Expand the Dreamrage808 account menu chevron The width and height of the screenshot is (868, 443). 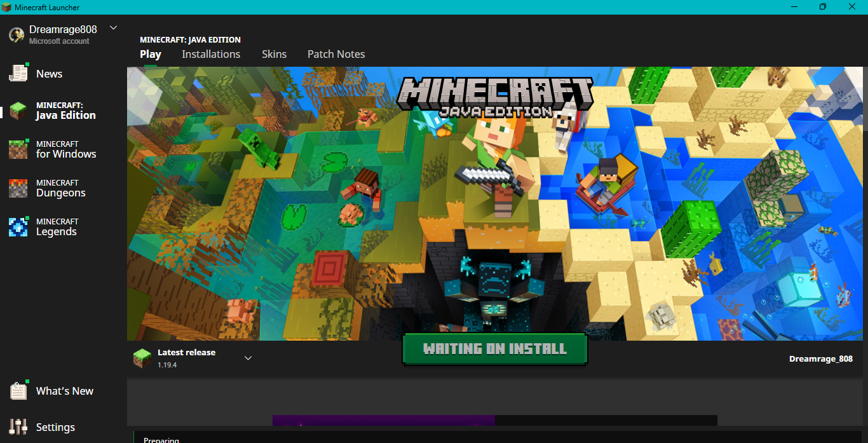pos(114,28)
